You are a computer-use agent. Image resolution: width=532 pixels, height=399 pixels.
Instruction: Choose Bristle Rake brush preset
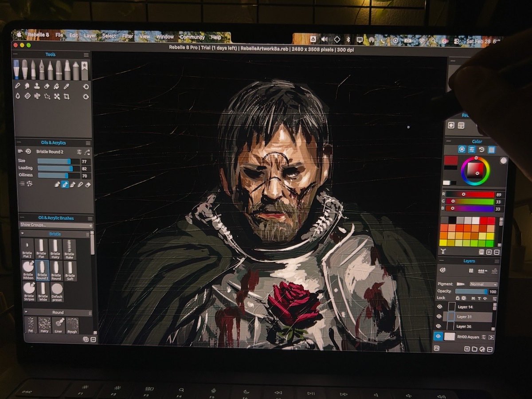pyautogui.click(x=70, y=249)
